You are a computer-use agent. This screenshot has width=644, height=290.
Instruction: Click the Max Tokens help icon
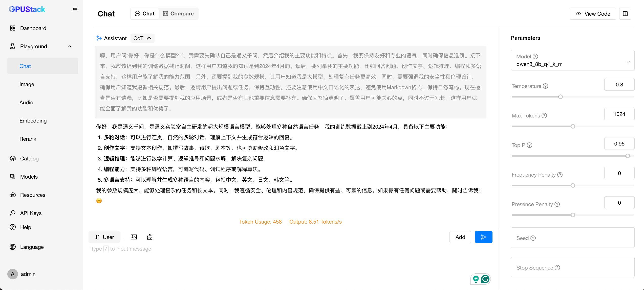(544, 116)
